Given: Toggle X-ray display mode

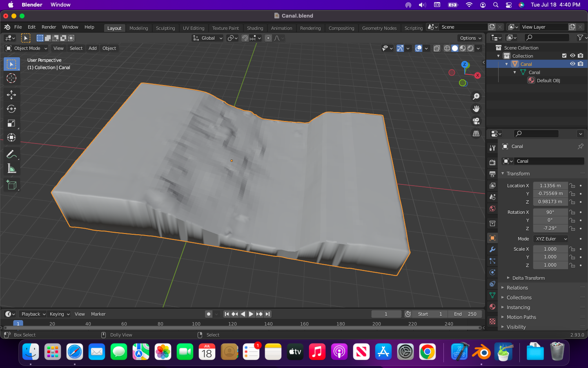Looking at the screenshot, I should 437,48.
